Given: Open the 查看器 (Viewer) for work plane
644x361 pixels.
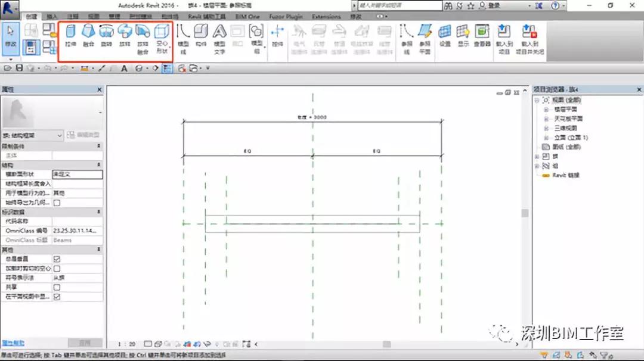Looking at the screenshot, I should [x=482, y=35].
